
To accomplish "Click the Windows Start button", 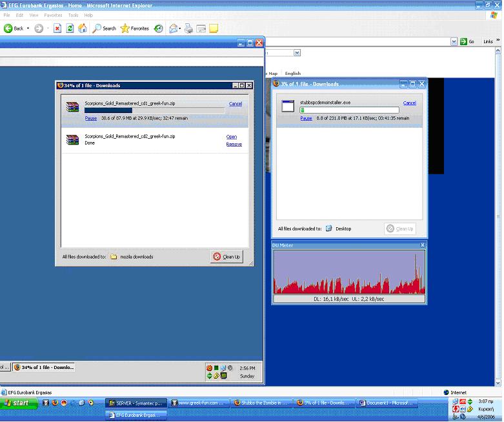I will click(19, 403).
